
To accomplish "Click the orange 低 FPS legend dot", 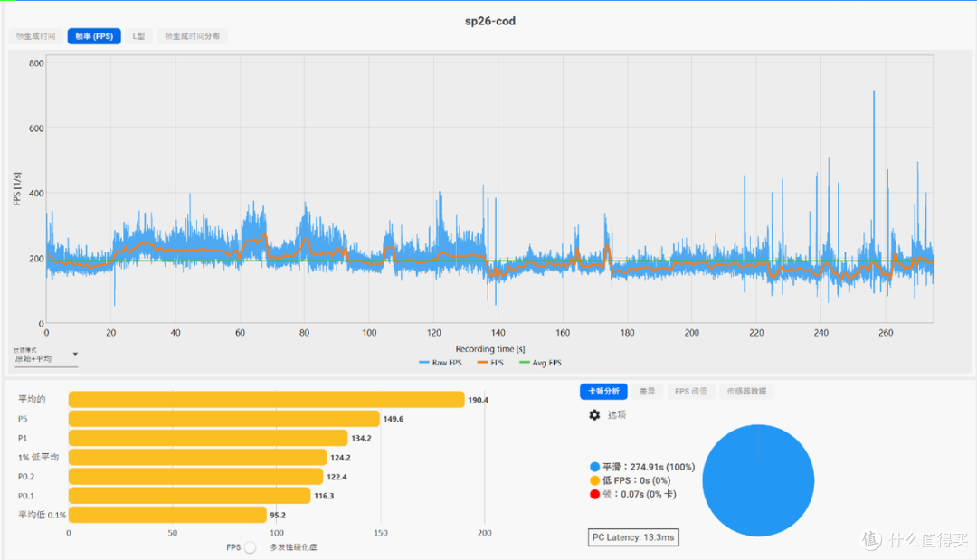I will 594,480.
